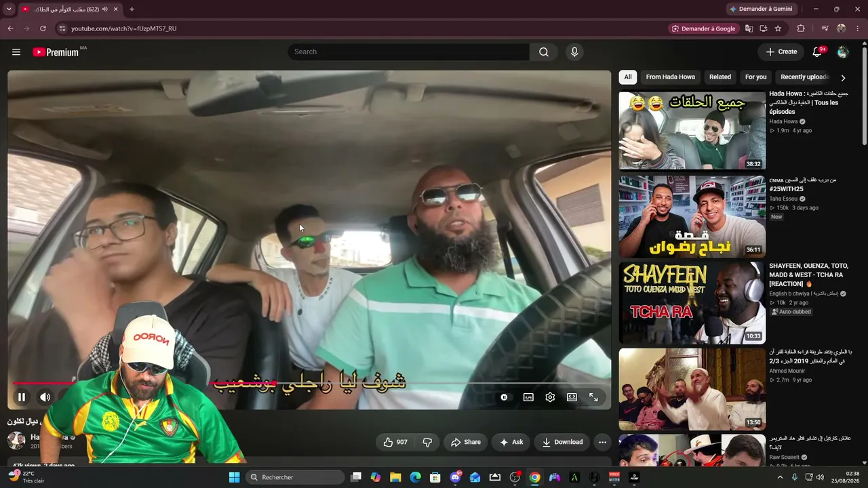This screenshot has height=488, width=868.
Task: Open the 38:32 Hada Howa episodes thumbnail
Action: pos(692,131)
